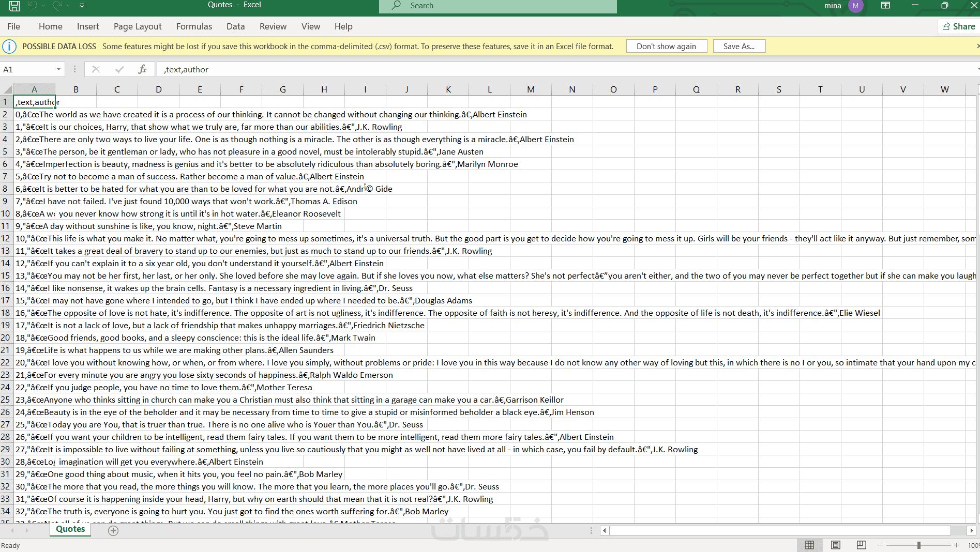Select row 18 header
The image size is (980, 552).
click(x=6, y=313)
